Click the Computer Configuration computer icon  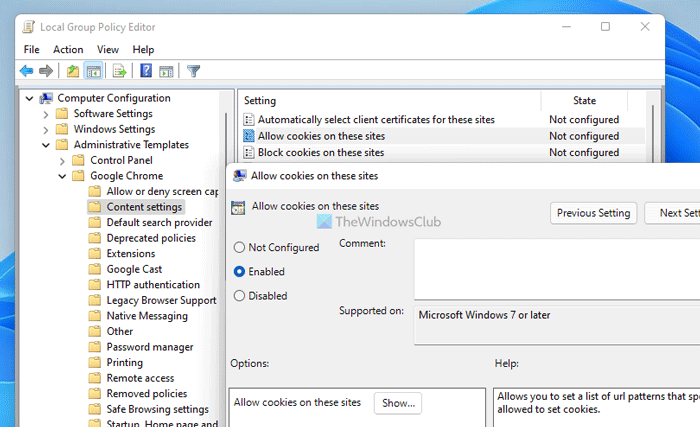(46, 98)
